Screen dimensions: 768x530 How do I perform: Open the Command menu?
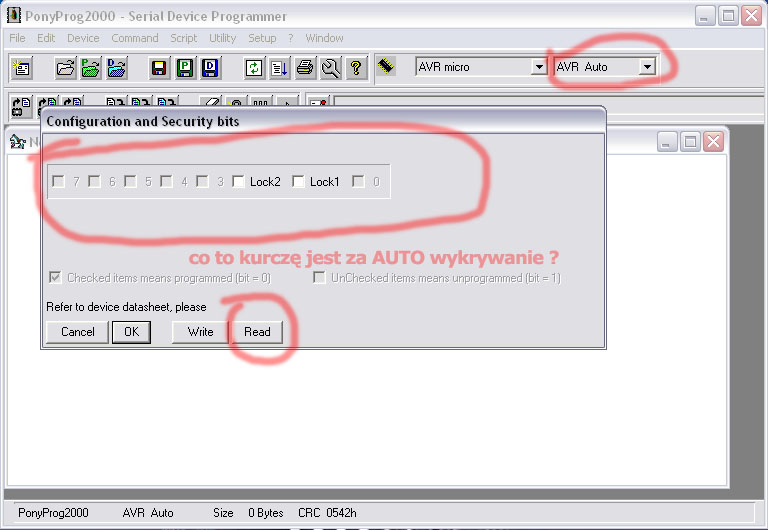point(135,38)
